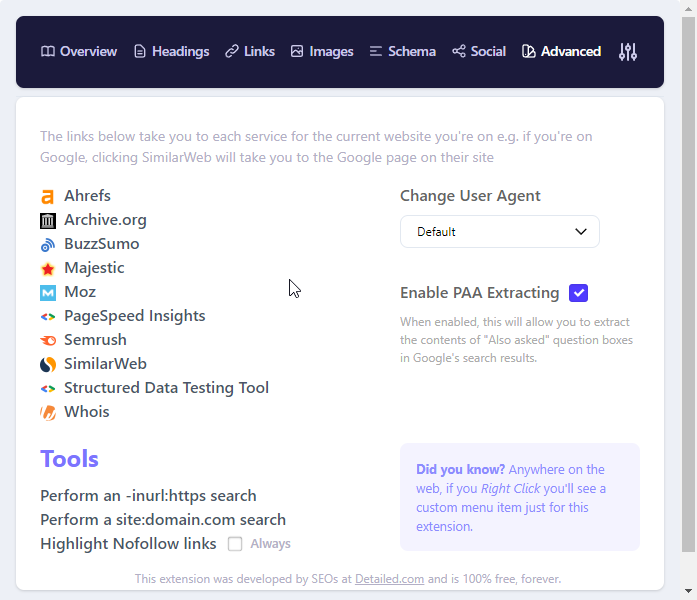The height and width of the screenshot is (600, 697).
Task: Open Semrush link
Action: pos(95,340)
